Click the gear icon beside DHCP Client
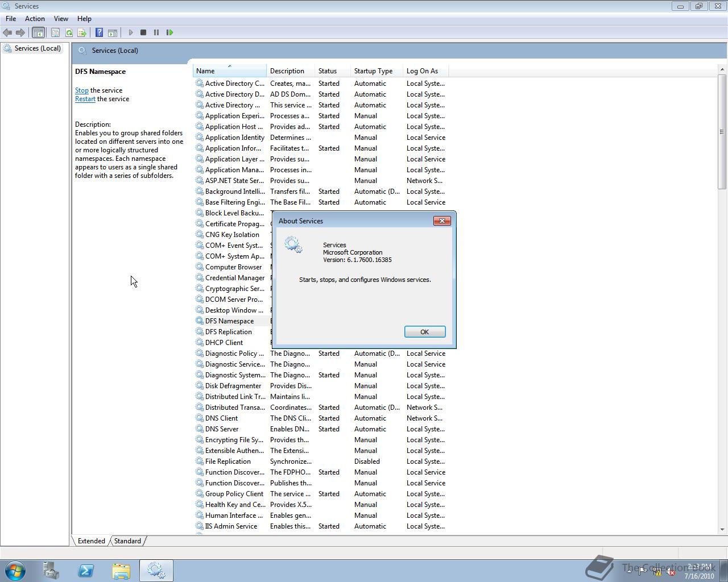The image size is (728, 582). [200, 343]
